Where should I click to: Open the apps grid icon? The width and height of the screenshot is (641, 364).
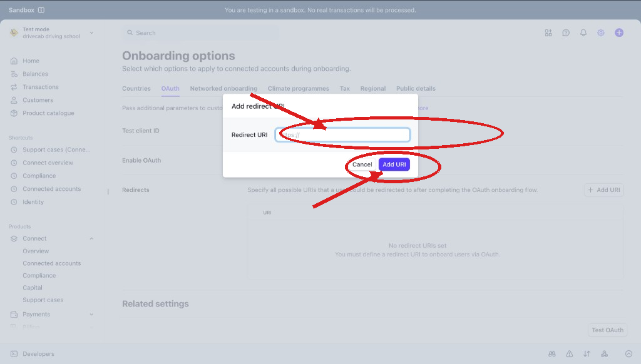(x=548, y=33)
